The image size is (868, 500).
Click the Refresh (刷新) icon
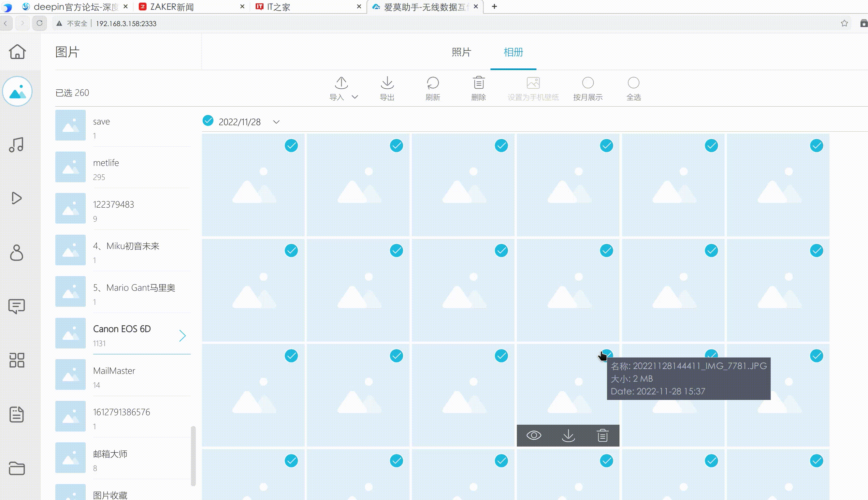[x=432, y=83]
